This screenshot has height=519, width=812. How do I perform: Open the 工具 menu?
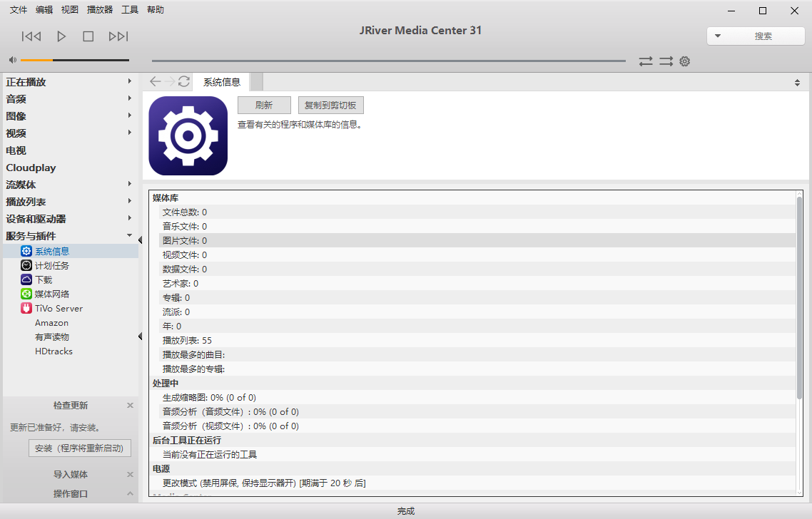point(129,10)
